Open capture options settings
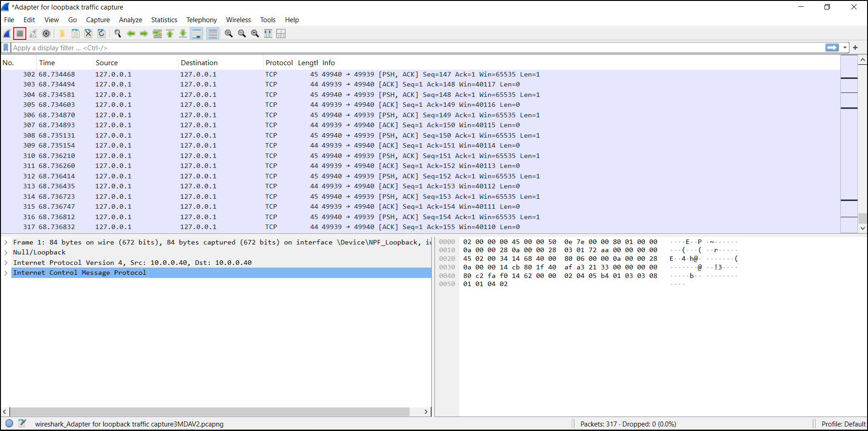This screenshot has width=868, height=431. coord(46,34)
